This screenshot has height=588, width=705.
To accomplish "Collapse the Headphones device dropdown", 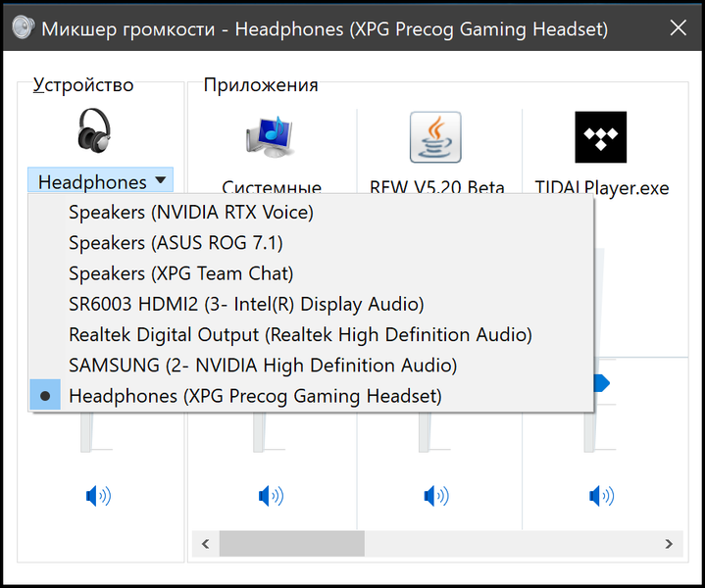I will pyautogui.click(x=100, y=180).
